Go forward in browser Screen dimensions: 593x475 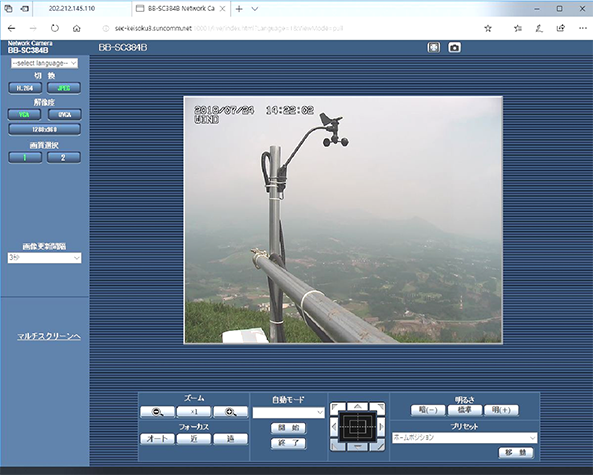tap(33, 28)
